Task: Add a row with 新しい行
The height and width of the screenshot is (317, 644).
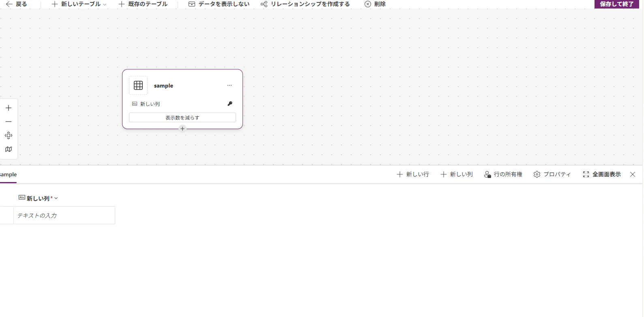Action: point(412,174)
